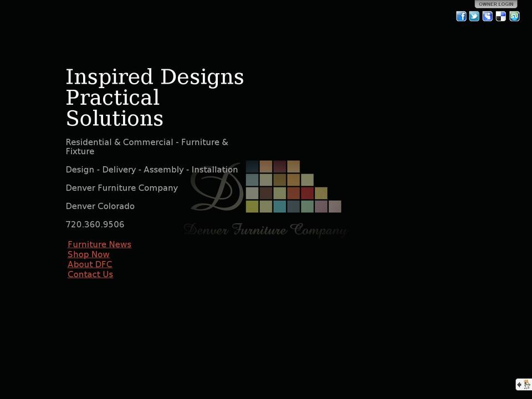Select the Design - Delivery - Assembly - Installation line

(x=152, y=170)
